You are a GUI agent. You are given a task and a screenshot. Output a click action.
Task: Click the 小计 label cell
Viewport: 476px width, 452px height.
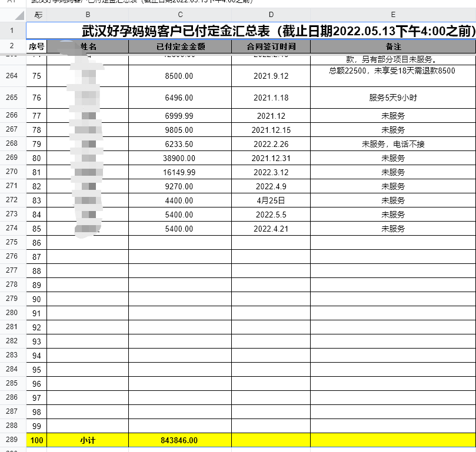tap(88, 440)
